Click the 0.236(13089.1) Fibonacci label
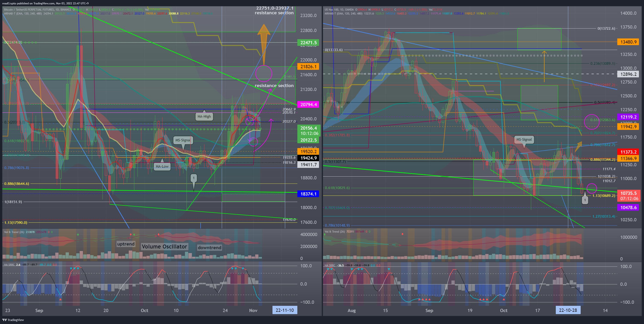The image size is (644, 324). coord(603,63)
